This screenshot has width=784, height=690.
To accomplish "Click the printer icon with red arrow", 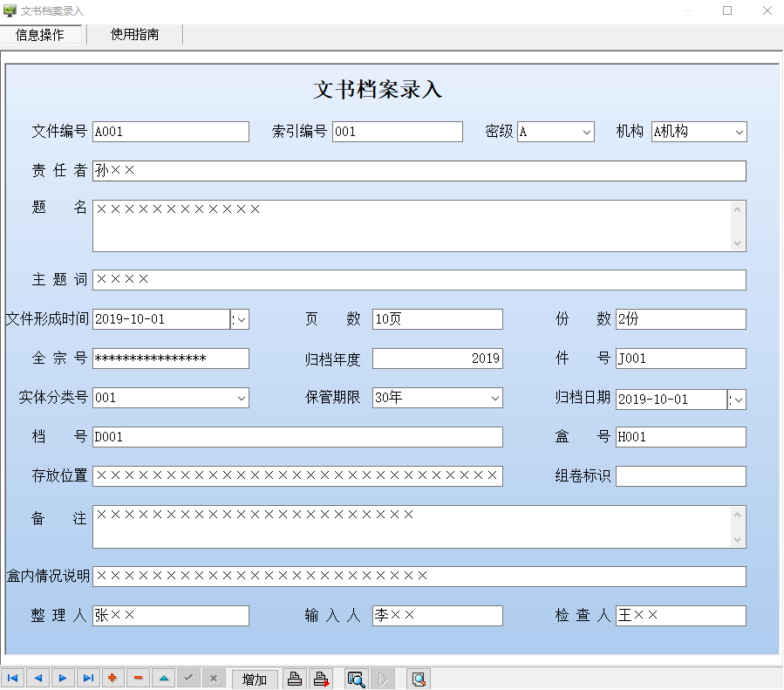I will coord(321,679).
